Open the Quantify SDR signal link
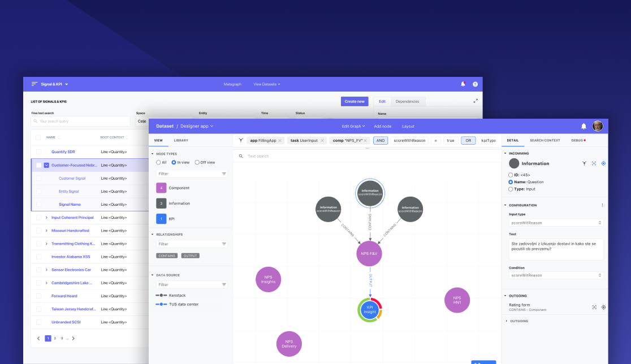Viewport: 631px width, 364px height. (x=64, y=151)
